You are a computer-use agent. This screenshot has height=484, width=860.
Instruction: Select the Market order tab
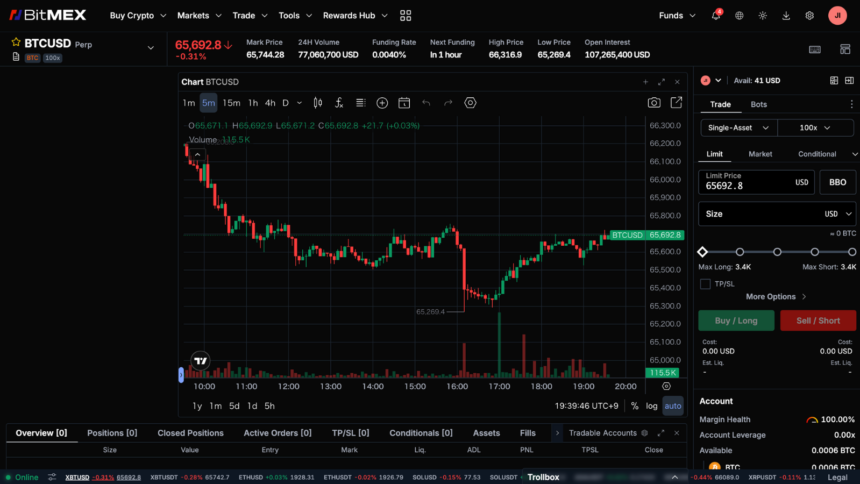(760, 154)
